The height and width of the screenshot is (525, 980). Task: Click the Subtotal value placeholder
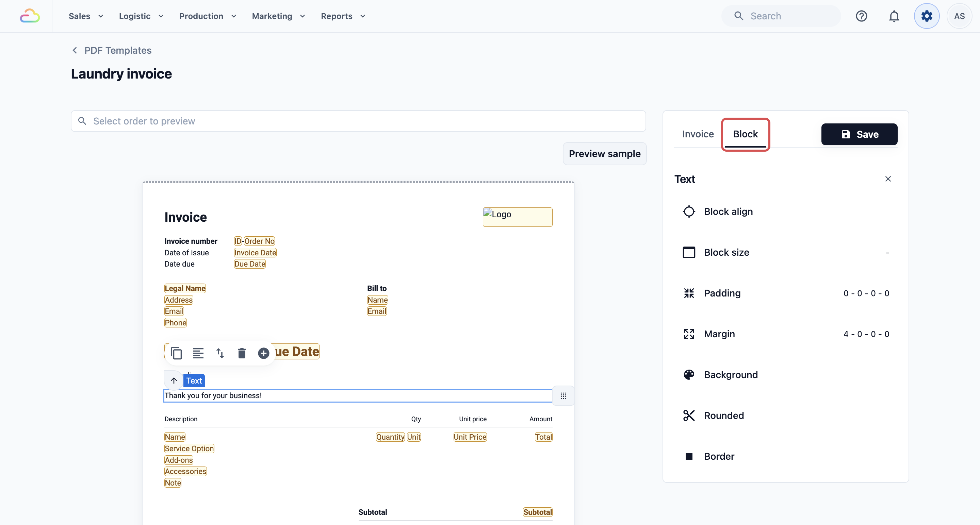click(538, 512)
